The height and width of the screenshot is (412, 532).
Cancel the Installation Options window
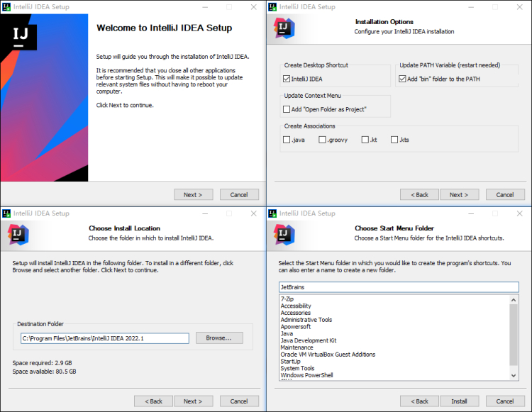(505, 194)
